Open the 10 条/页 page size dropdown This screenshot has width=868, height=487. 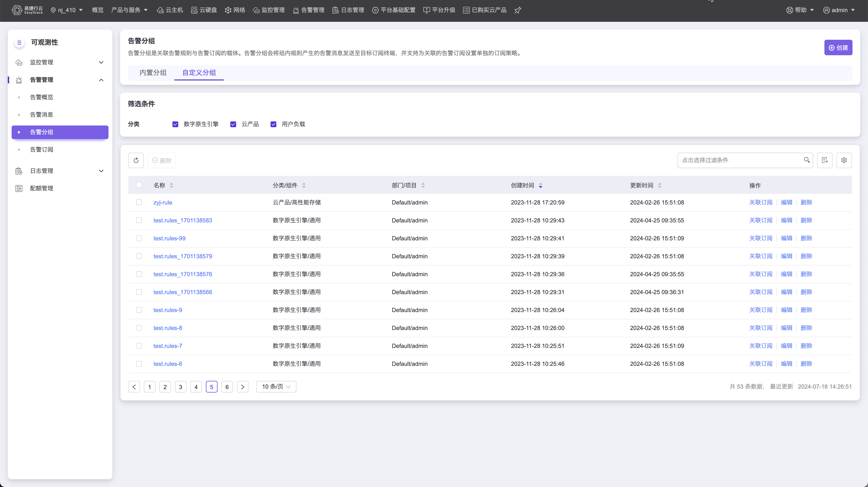click(x=276, y=387)
